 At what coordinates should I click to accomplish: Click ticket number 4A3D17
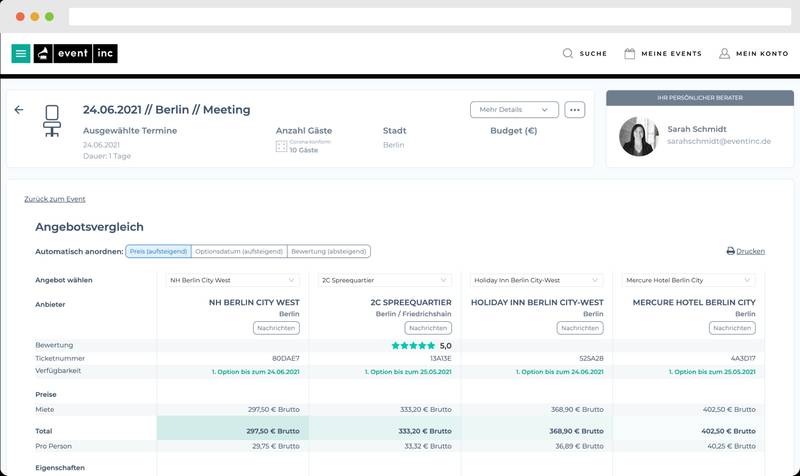point(743,358)
